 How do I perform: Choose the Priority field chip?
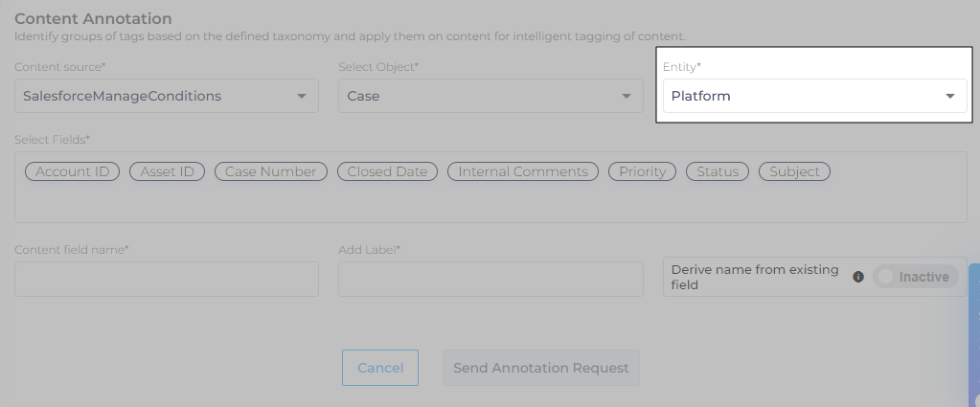(642, 171)
